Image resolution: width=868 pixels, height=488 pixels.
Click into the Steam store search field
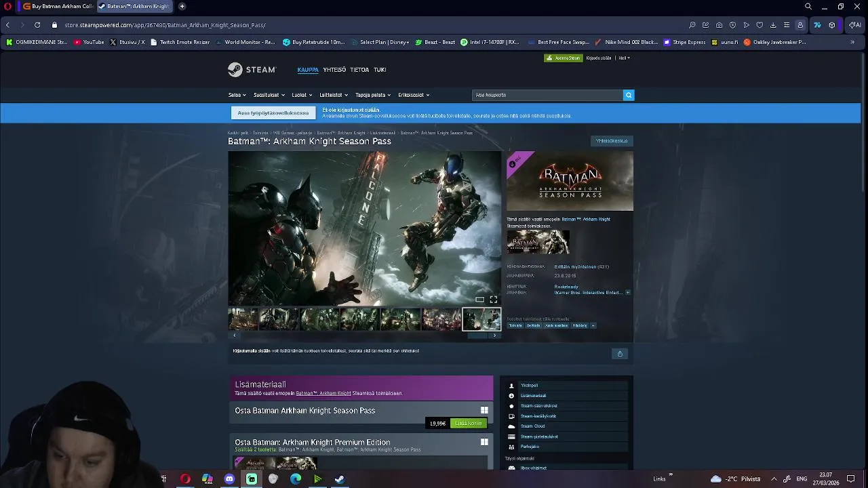click(547, 95)
